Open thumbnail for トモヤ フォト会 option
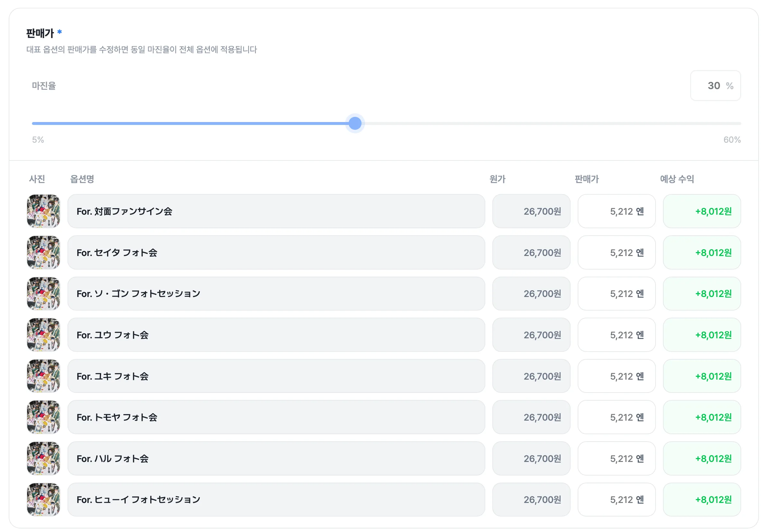Image resolution: width=767 pixels, height=532 pixels. (43, 417)
